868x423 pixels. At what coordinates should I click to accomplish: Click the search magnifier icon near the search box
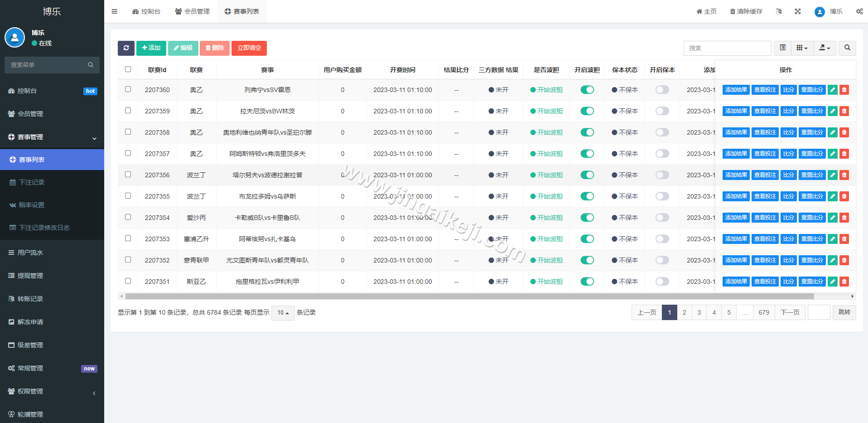pyautogui.click(x=847, y=48)
